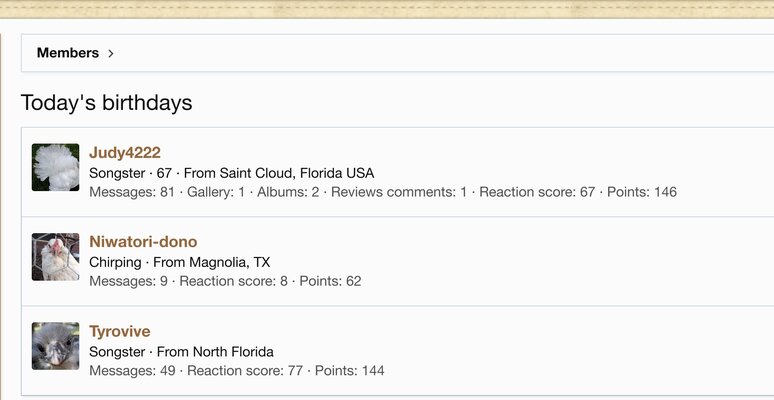Click Judy4222's Reviews comments: 1 stat
The image size is (774, 400).
[399, 192]
